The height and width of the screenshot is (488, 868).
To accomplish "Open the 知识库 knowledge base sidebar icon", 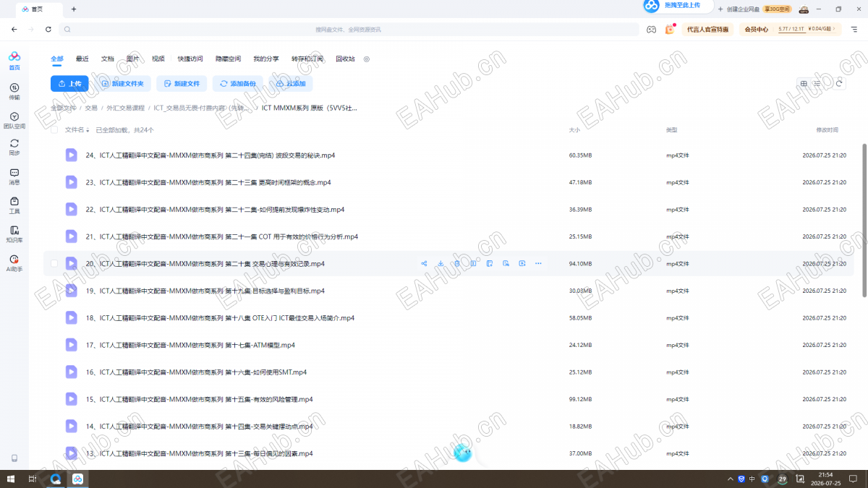I will (14, 234).
